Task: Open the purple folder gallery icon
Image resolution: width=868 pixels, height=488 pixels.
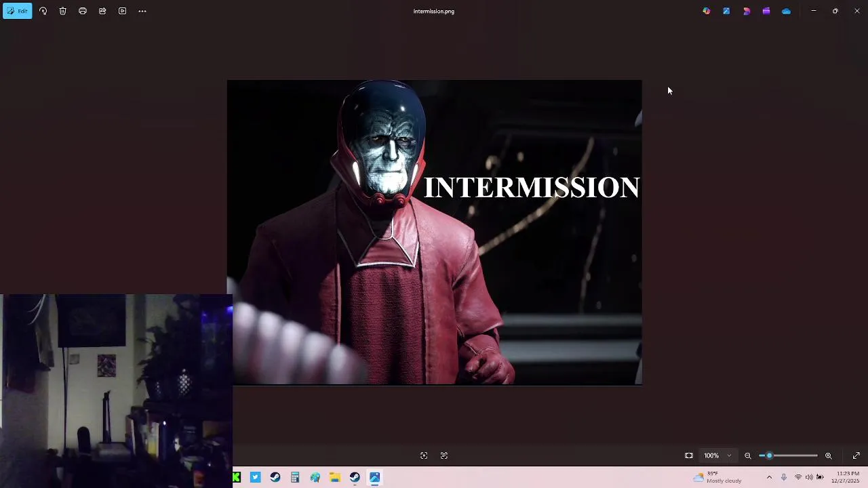Action: point(766,11)
